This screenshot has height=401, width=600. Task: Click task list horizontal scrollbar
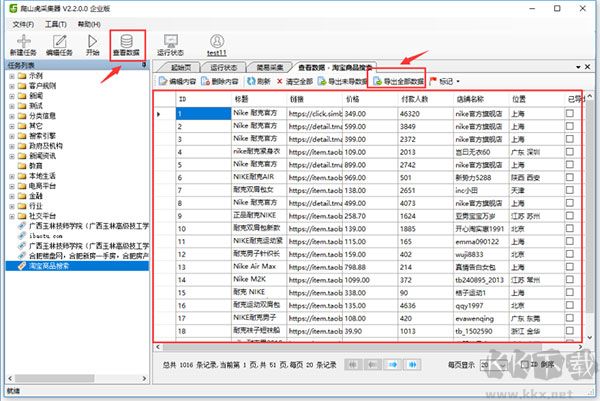(54, 378)
